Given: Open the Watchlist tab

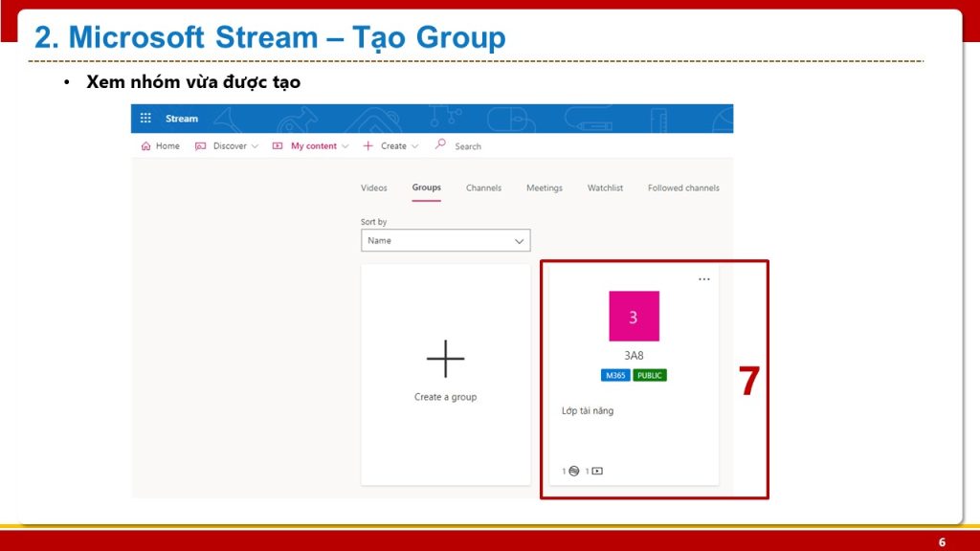Looking at the screenshot, I should 605,188.
